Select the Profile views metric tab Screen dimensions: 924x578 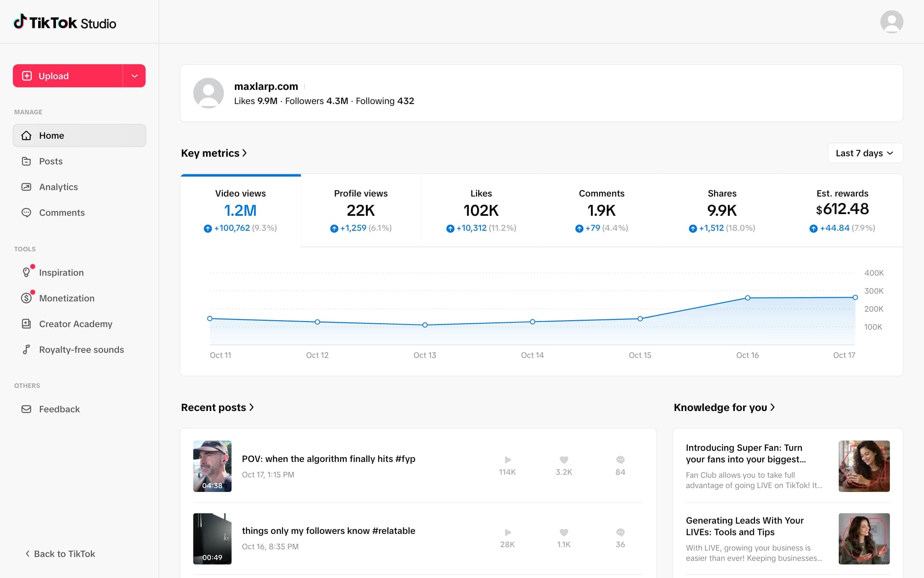pyautogui.click(x=361, y=210)
